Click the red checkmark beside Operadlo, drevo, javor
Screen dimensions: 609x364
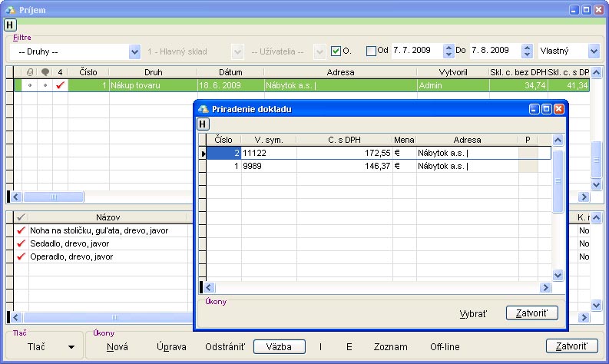[x=21, y=256]
